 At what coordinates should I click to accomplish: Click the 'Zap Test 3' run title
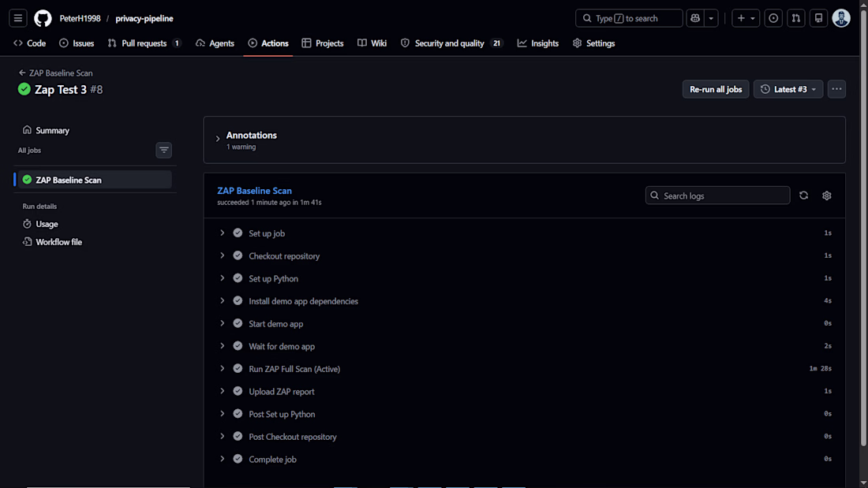point(60,90)
